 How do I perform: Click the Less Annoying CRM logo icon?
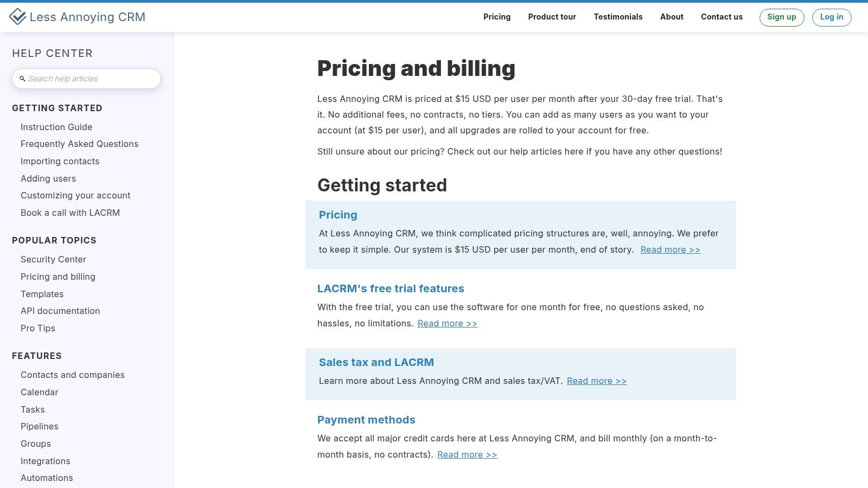(19, 17)
